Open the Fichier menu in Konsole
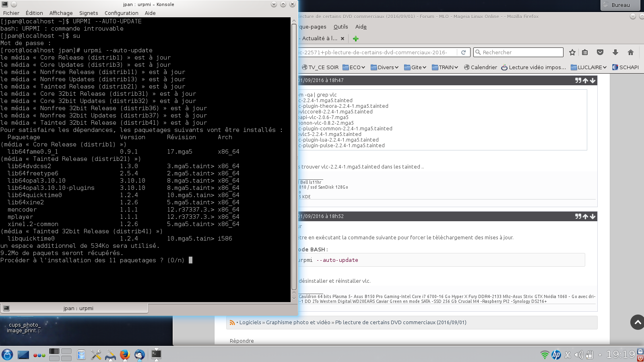Viewport: 644px width, 362px height. 11,13
